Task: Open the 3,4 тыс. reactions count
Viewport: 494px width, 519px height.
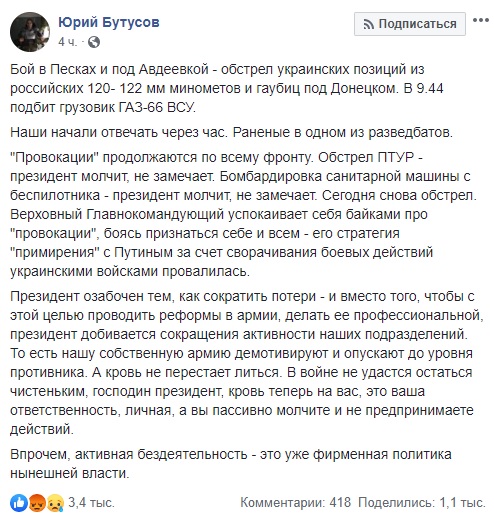Action: point(91,502)
